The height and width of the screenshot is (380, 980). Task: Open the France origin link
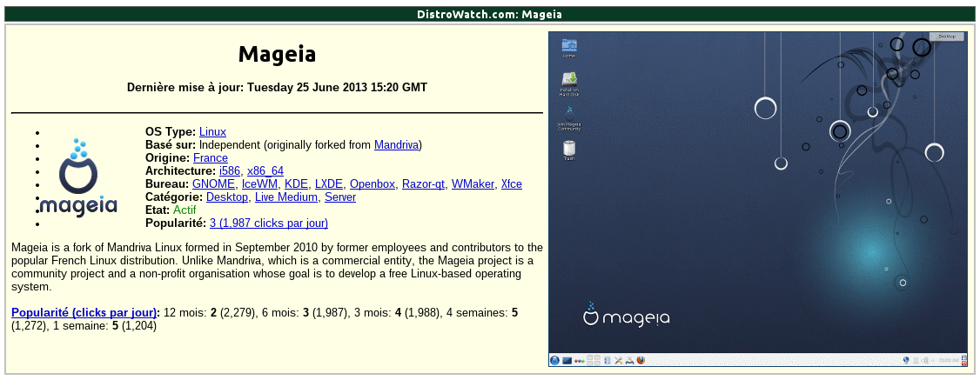(x=211, y=158)
